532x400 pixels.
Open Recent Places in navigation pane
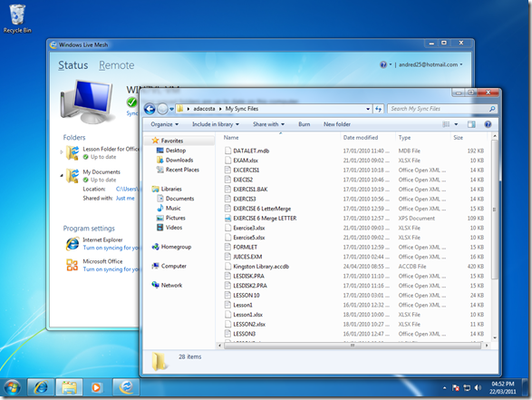(178, 170)
